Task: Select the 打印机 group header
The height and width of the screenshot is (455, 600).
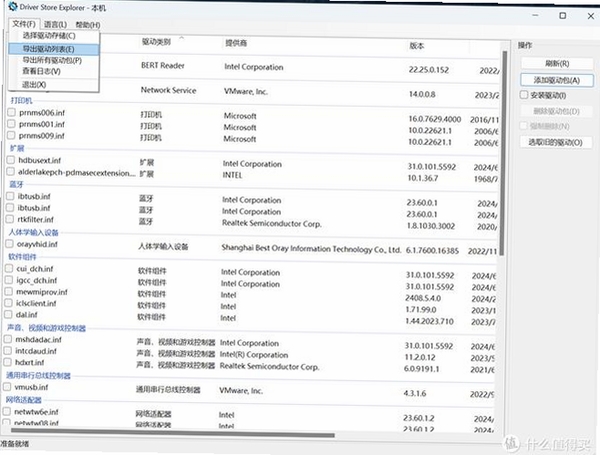Action: pyautogui.click(x=21, y=101)
